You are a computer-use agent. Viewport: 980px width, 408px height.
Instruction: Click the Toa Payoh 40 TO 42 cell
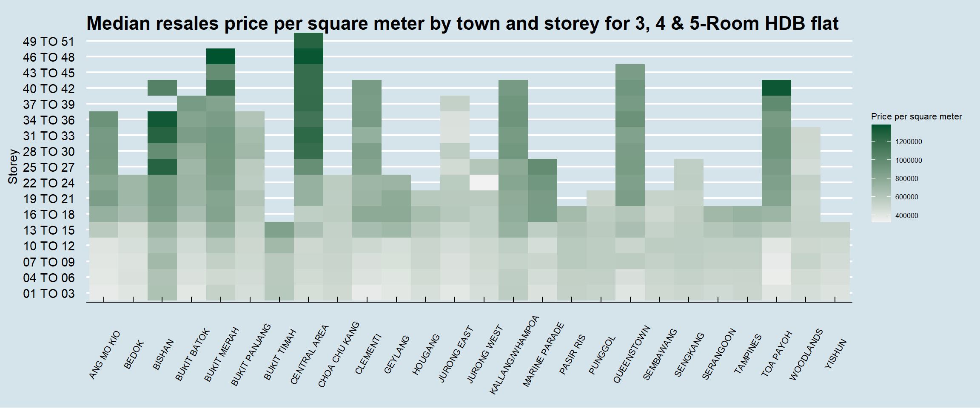(776, 88)
